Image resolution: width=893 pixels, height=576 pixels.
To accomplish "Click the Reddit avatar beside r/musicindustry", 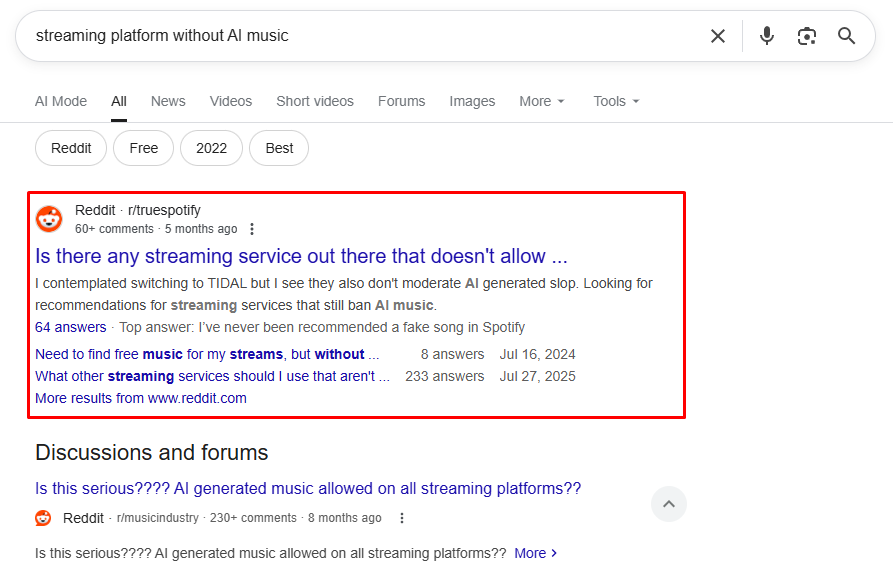I will [x=43, y=518].
